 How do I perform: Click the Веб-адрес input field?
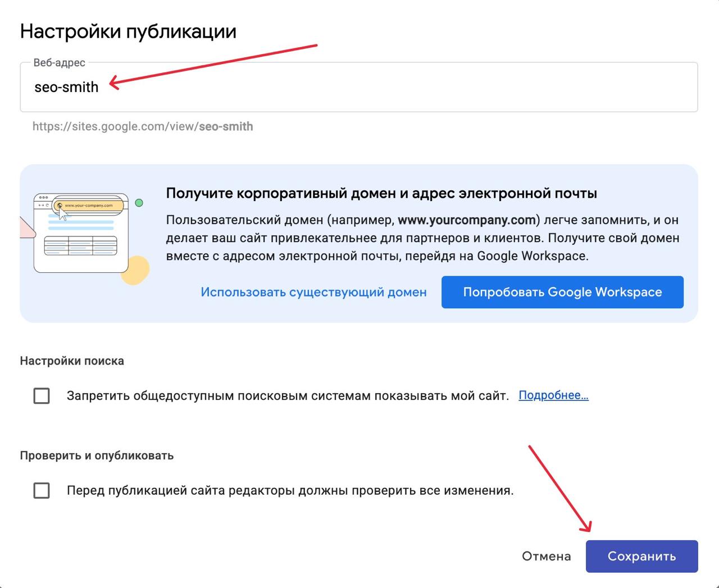pyautogui.click(x=358, y=87)
